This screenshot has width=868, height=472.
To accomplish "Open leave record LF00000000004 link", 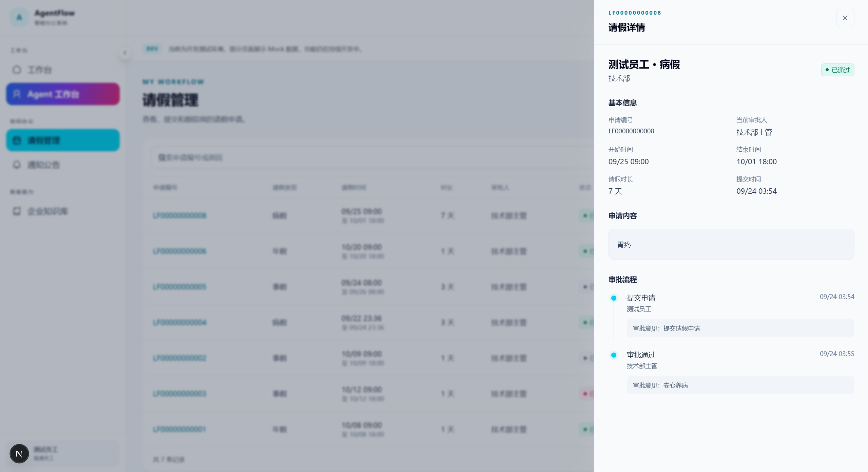I will click(x=179, y=322).
